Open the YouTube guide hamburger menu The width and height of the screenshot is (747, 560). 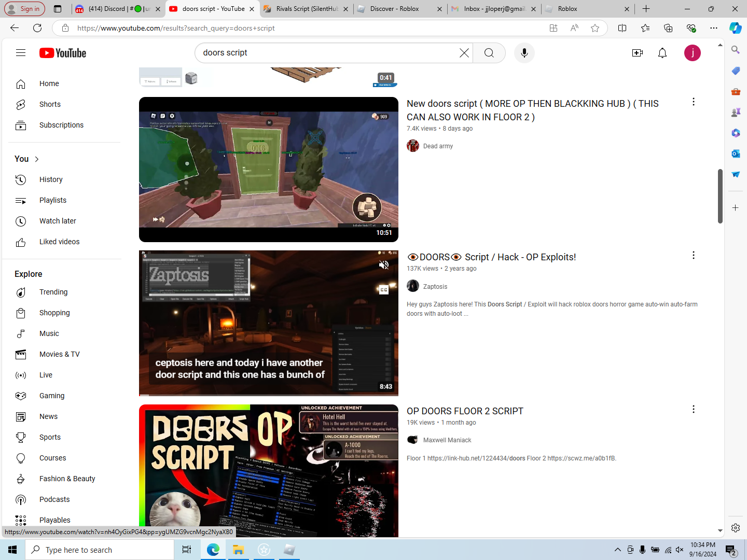click(x=21, y=53)
